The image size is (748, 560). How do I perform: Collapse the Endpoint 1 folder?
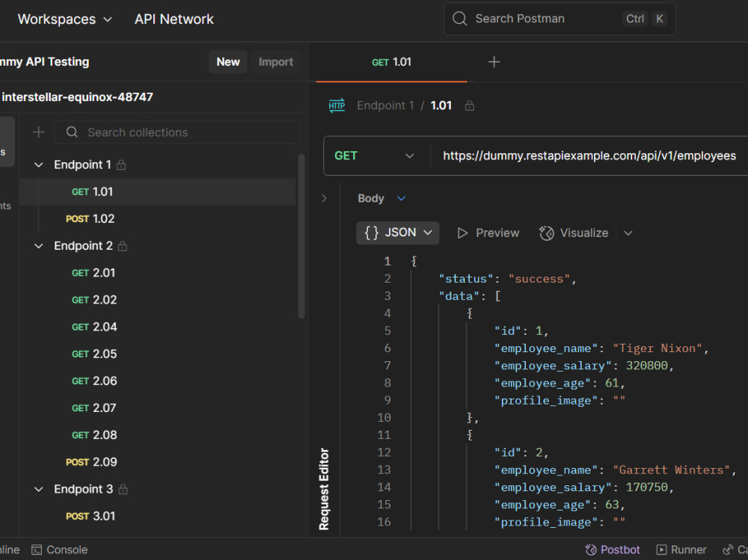39,165
